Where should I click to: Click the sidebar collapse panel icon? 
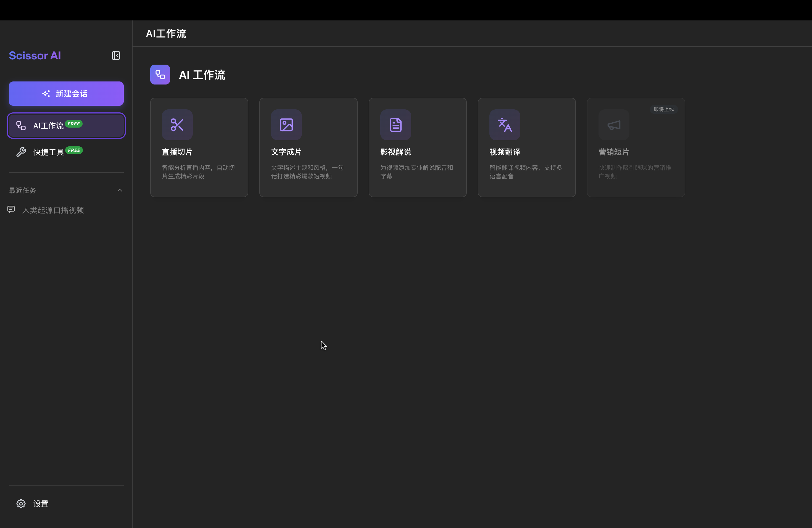pyautogui.click(x=116, y=56)
